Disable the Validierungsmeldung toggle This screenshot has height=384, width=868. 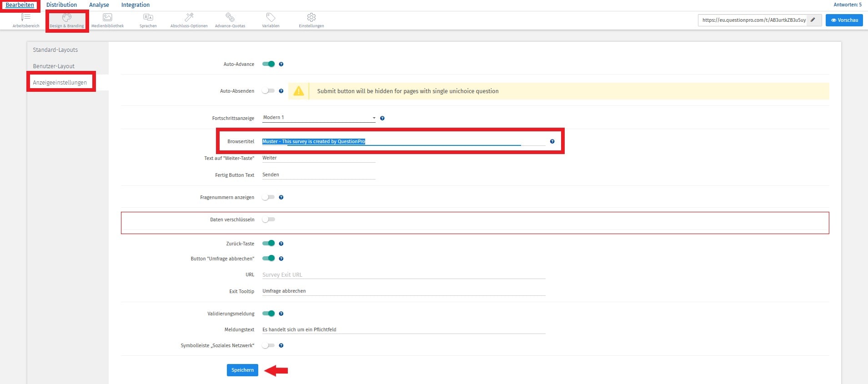click(269, 313)
